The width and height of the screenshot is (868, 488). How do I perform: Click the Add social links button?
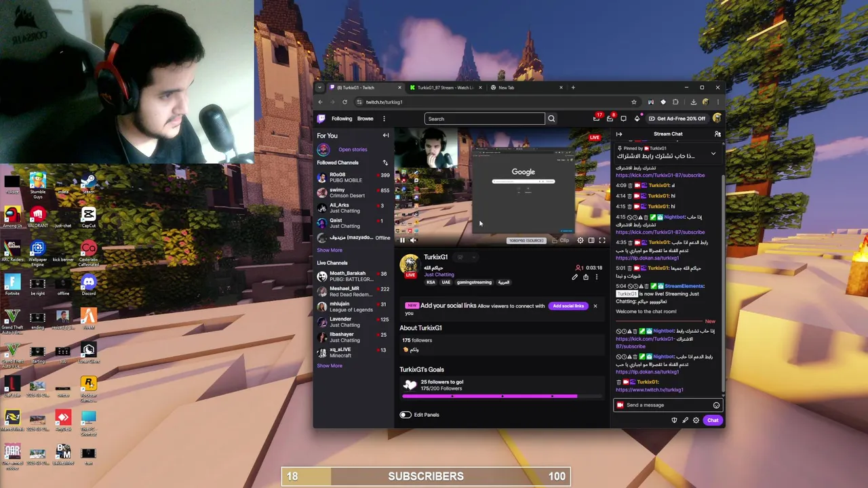(x=568, y=306)
